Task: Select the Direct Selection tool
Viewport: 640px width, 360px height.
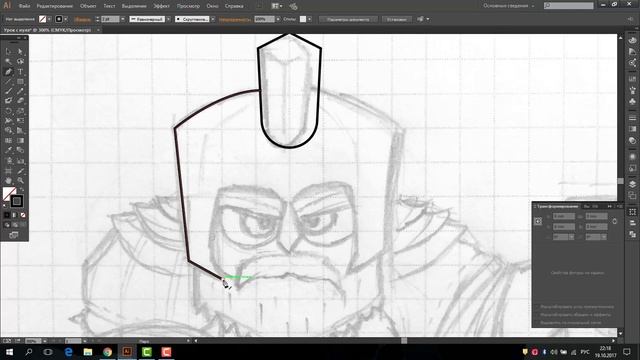Action: click(x=20, y=51)
